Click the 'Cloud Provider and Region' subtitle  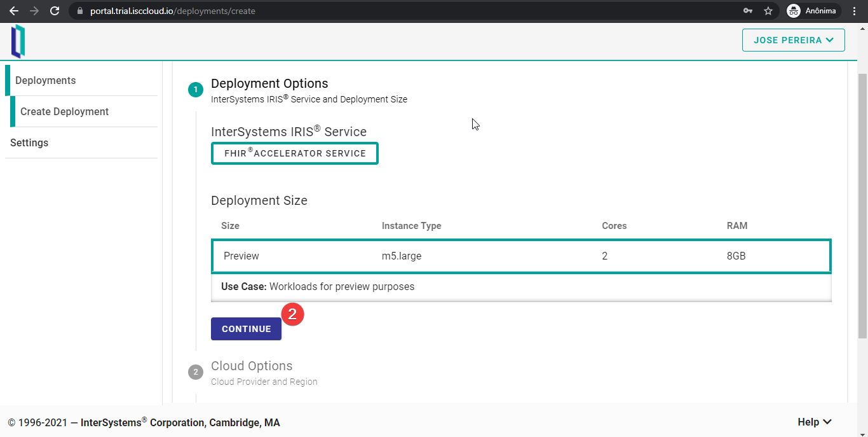264,382
